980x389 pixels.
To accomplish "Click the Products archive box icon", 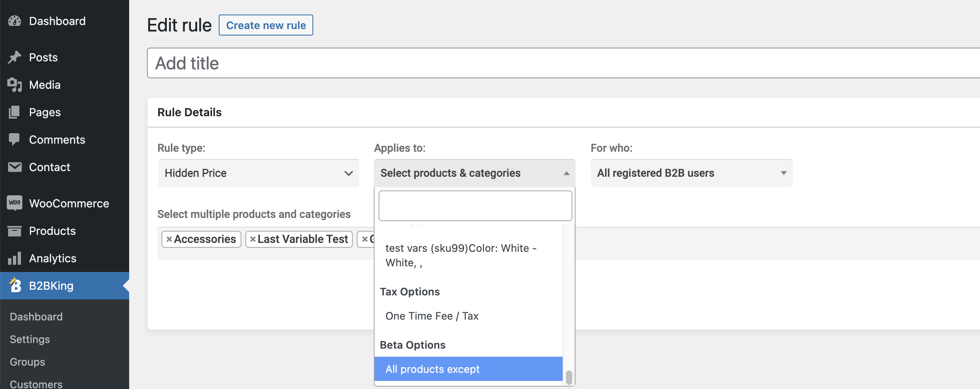I will [x=15, y=231].
